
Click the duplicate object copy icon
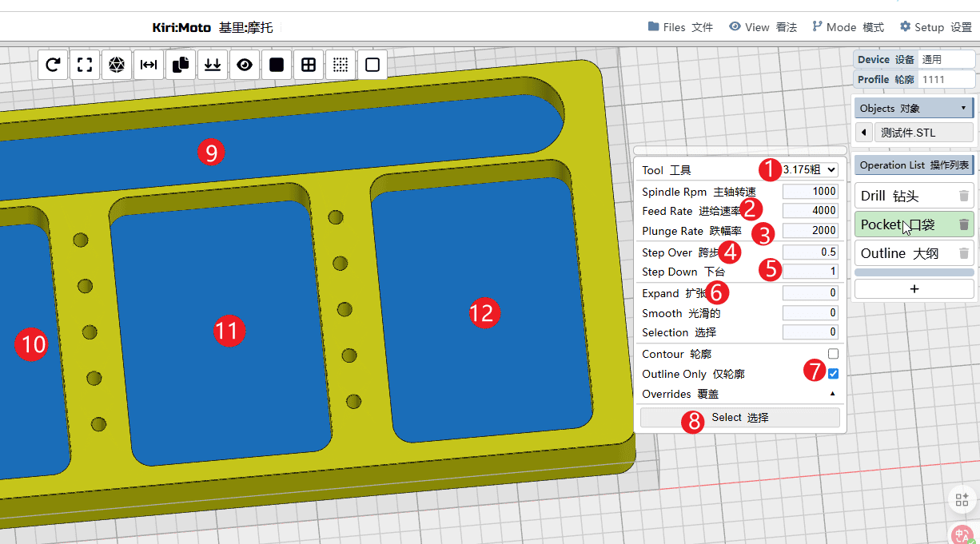point(181,65)
